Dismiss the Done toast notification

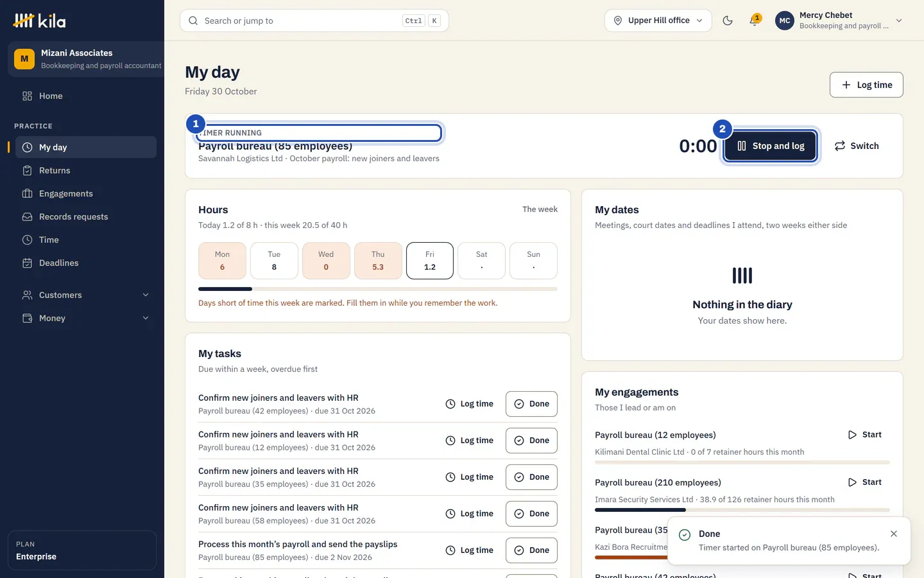coord(894,534)
